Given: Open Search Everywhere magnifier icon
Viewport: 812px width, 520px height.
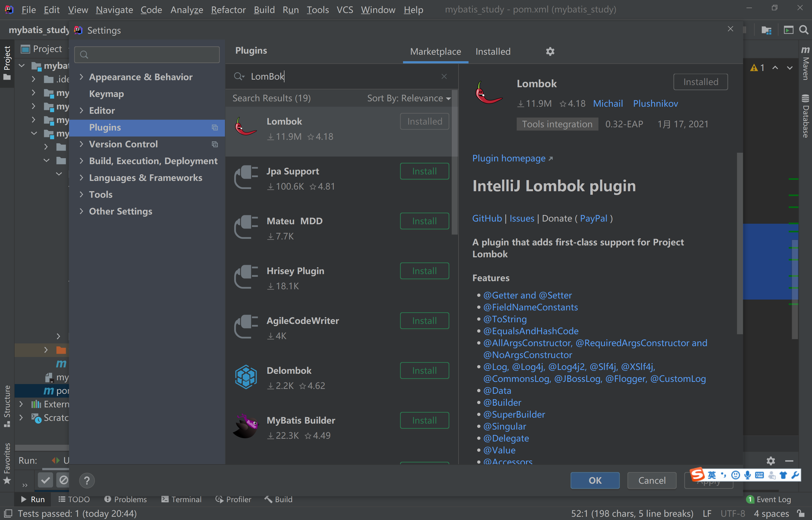Looking at the screenshot, I should (804, 30).
